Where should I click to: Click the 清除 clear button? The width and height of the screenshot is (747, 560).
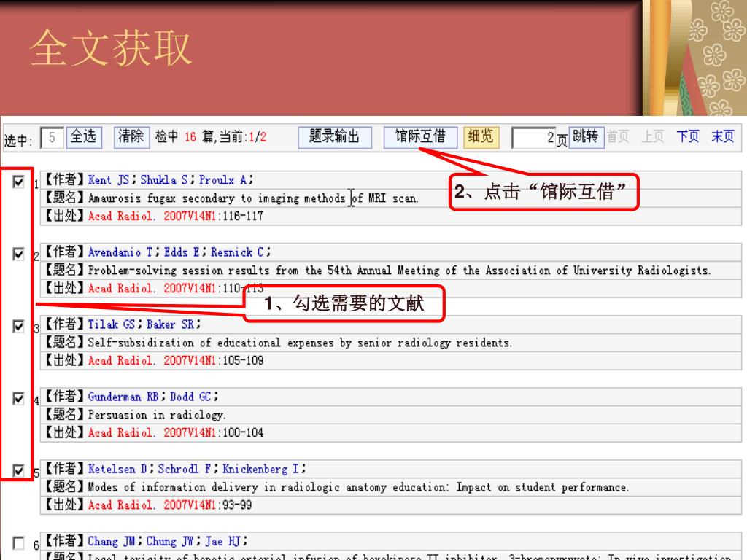(131, 138)
